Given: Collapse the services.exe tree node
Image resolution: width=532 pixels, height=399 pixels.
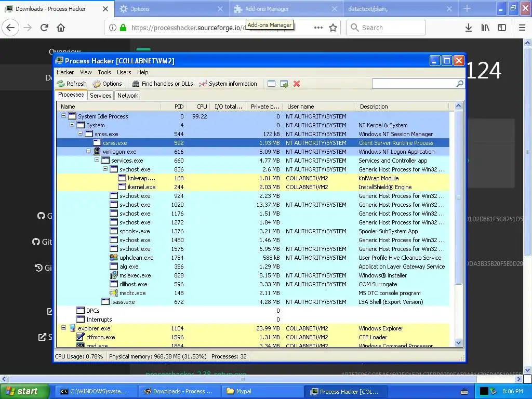Looking at the screenshot, I should (97, 160).
